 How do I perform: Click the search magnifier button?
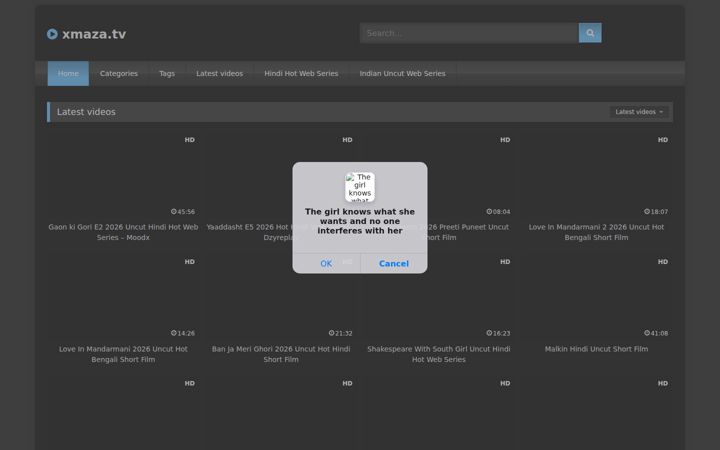(x=590, y=33)
